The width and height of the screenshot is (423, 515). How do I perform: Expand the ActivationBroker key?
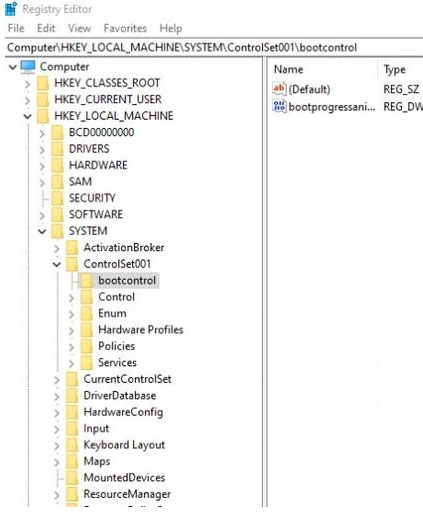click(x=57, y=248)
